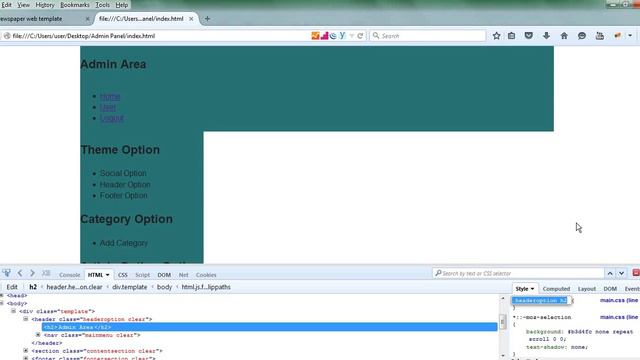Switch to Firebug Cookies tab
Image resolution: width=640 pixels, height=360 pixels.
pos(206,275)
